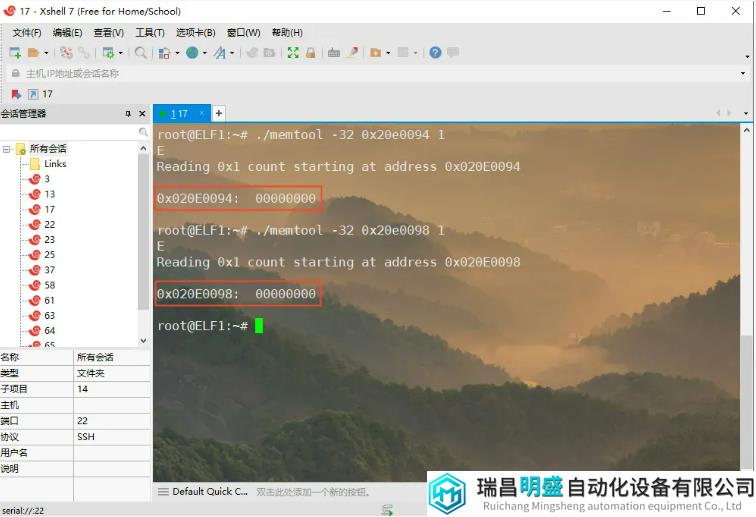
Task: Click the highlight pen toolbar icon
Action: [x=353, y=53]
